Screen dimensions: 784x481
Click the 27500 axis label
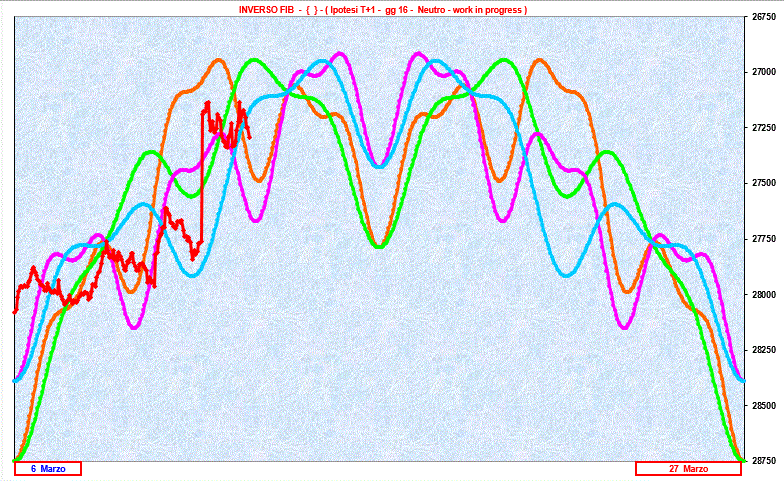[764, 183]
